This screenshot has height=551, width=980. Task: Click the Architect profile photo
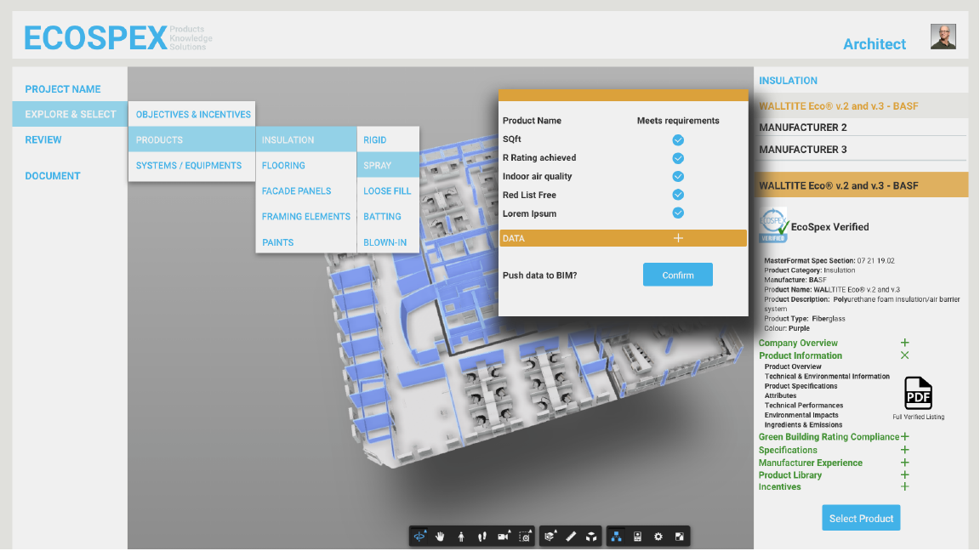[943, 37]
